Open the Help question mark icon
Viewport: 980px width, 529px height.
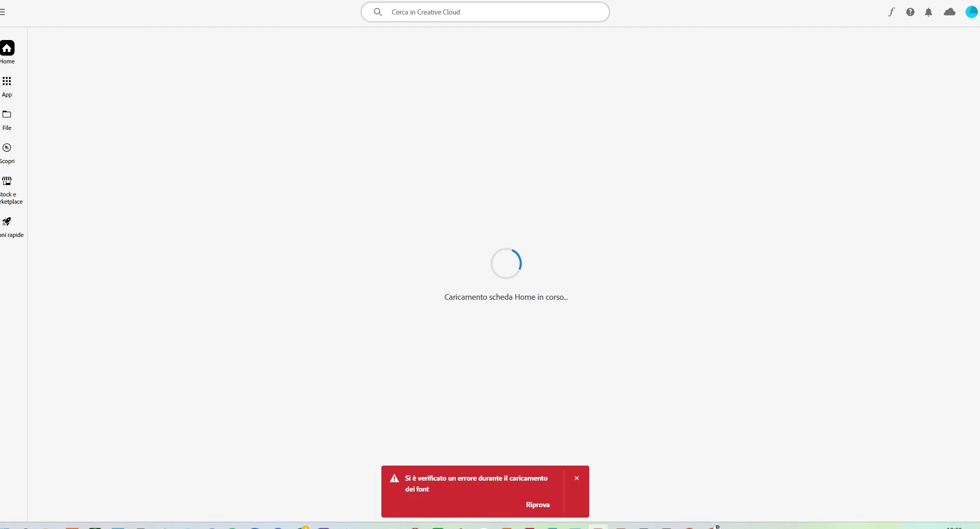(910, 12)
